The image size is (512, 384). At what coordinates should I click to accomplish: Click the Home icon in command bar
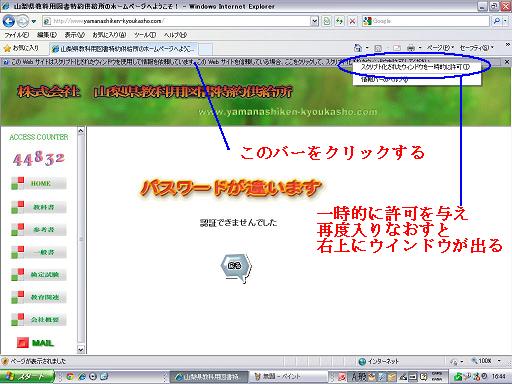point(358,48)
